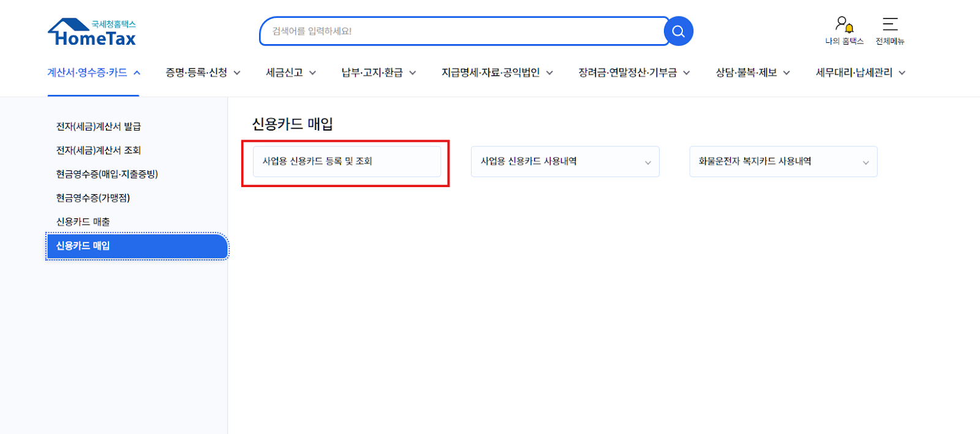Open the 지급명세·자료·공익법인 menu
This screenshot has width=980, height=434.
click(497, 73)
